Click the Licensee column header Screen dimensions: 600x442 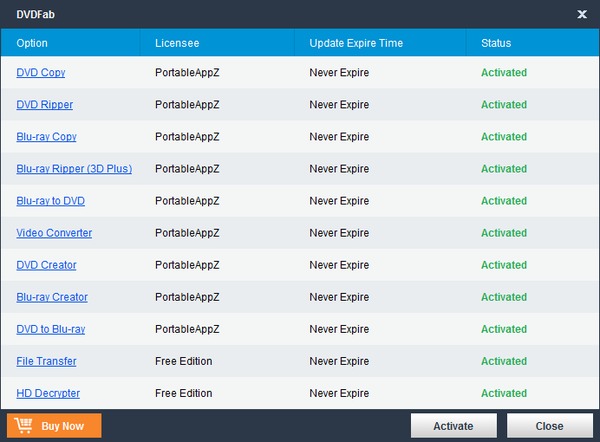177,43
